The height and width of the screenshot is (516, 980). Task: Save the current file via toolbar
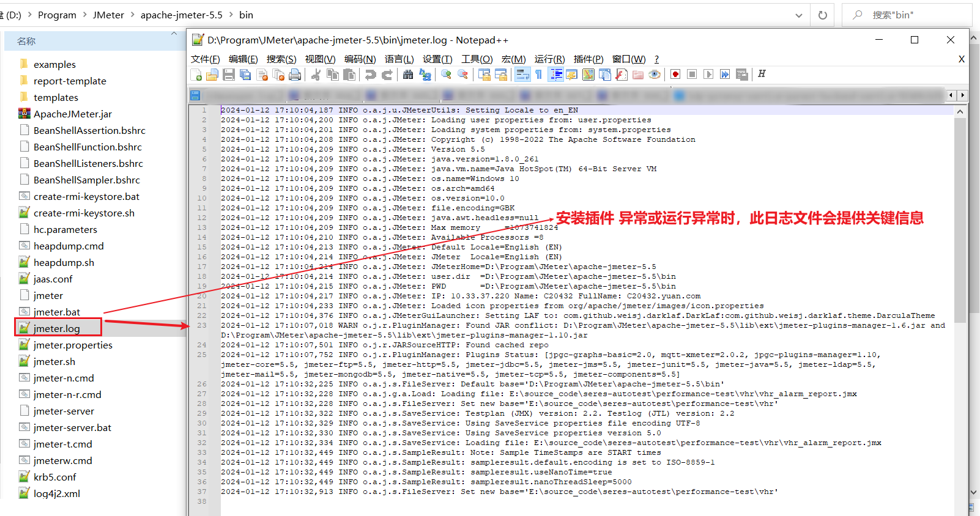(x=229, y=75)
